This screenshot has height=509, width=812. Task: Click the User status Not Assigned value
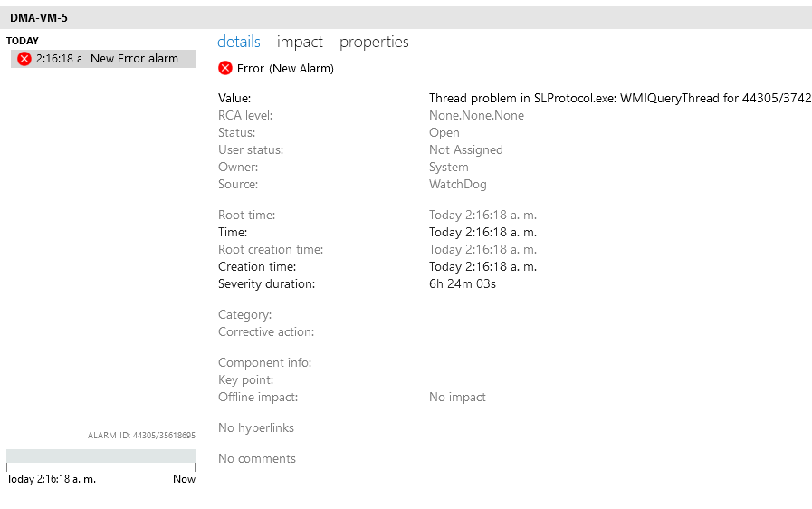click(466, 149)
